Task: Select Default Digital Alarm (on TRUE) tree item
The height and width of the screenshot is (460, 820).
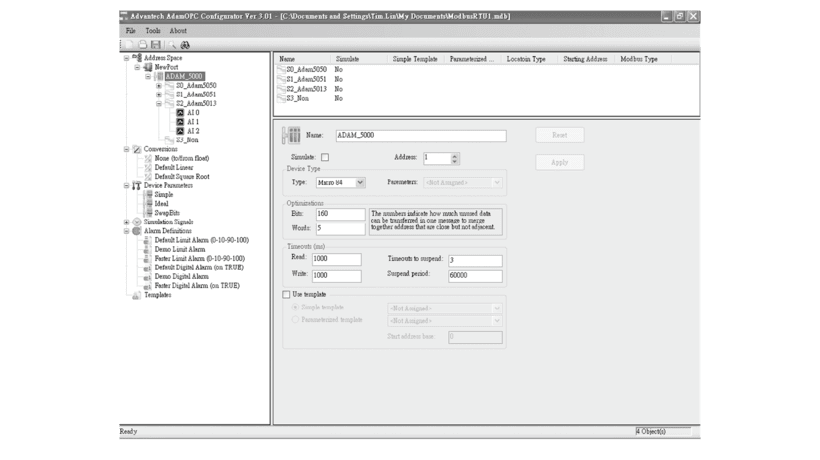Action: tap(199, 268)
